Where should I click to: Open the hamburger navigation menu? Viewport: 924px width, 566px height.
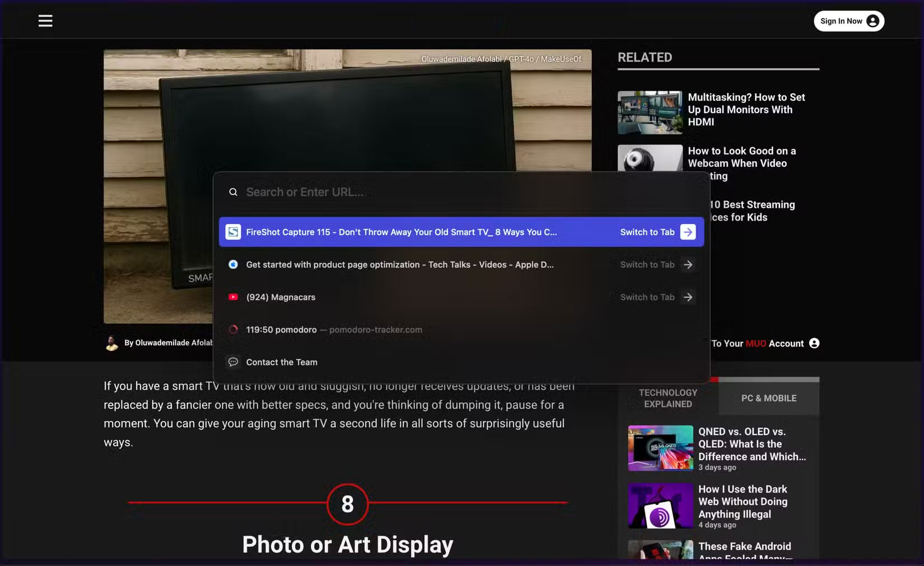point(45,20)
